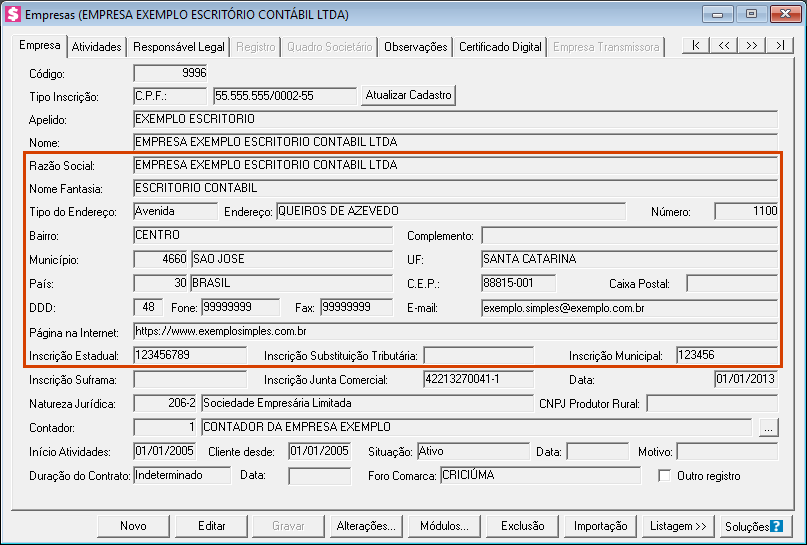The height and width of the screenshot is (545, 807).
Task: Advance to next record double arrow
Action: point(751,46)
